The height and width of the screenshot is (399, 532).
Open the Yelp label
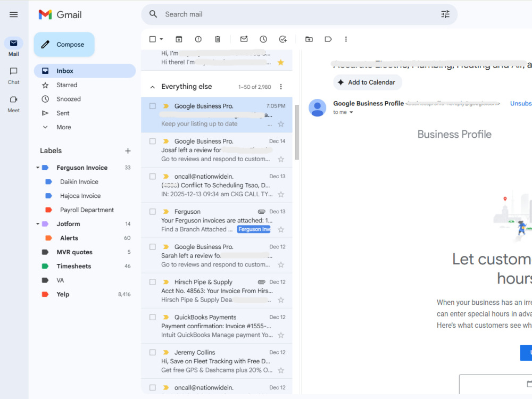coord(85,295)
